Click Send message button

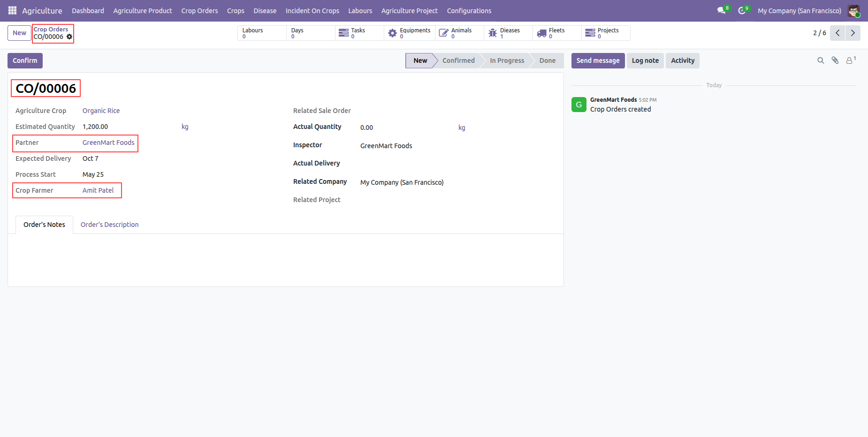click(598, 60)
